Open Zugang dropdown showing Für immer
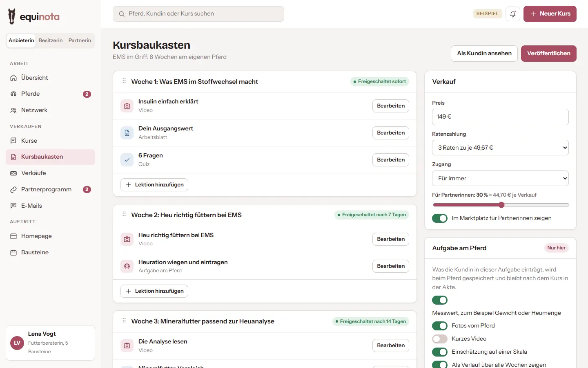This screenshot has height=368, width=588. (500, 178)
